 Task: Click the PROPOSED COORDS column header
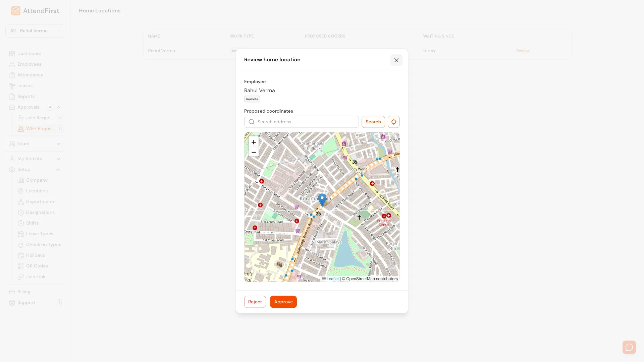[x=325, y=36]
